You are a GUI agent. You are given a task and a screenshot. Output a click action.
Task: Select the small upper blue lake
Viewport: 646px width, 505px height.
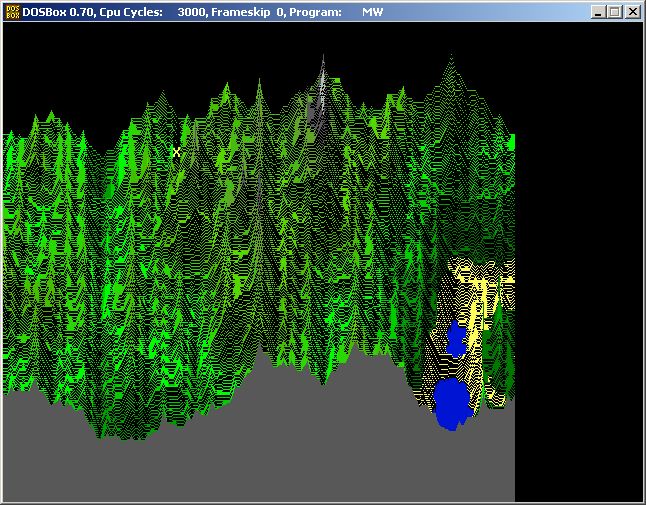(457, 339)
